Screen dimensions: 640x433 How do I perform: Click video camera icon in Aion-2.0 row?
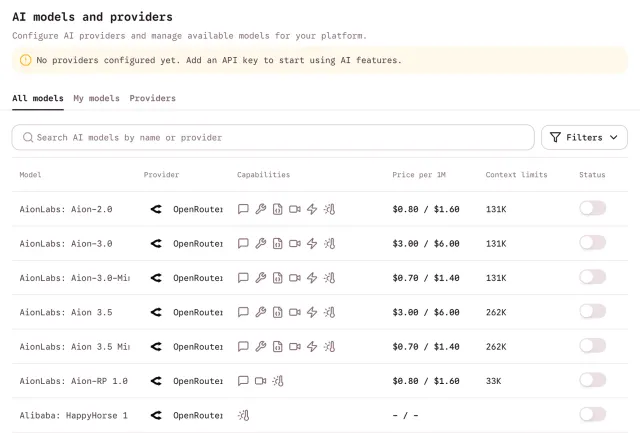pyautogui.click(x=295, y=209)
